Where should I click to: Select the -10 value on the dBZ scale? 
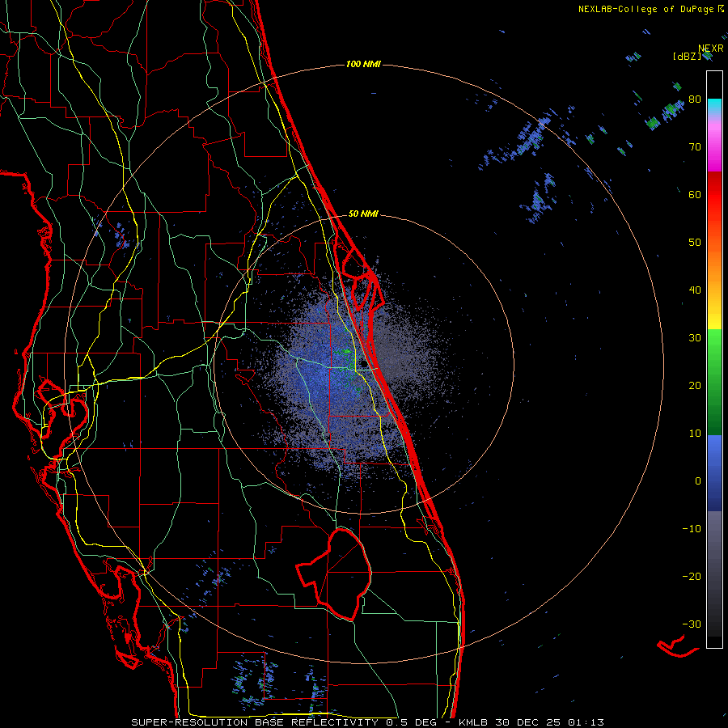pos(692,529)
